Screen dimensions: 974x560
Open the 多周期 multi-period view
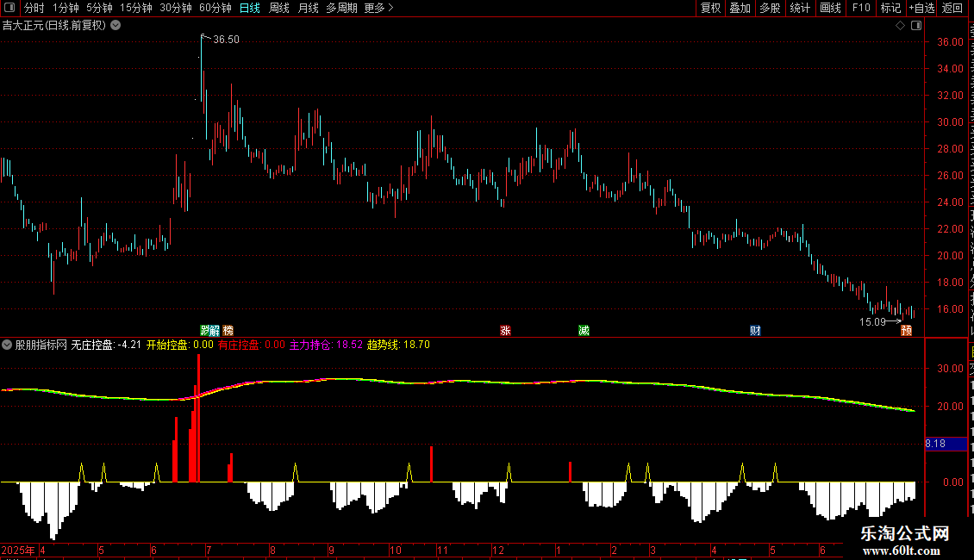[341, 8]
